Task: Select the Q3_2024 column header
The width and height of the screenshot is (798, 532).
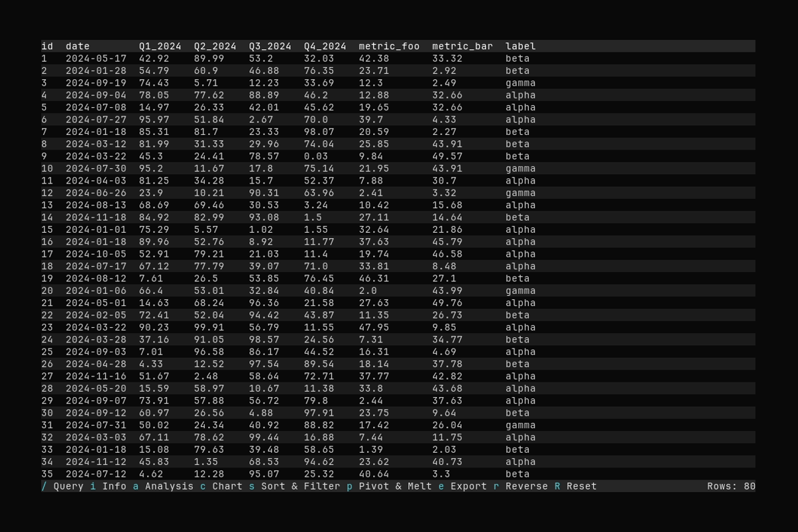Action: point(270,46)
